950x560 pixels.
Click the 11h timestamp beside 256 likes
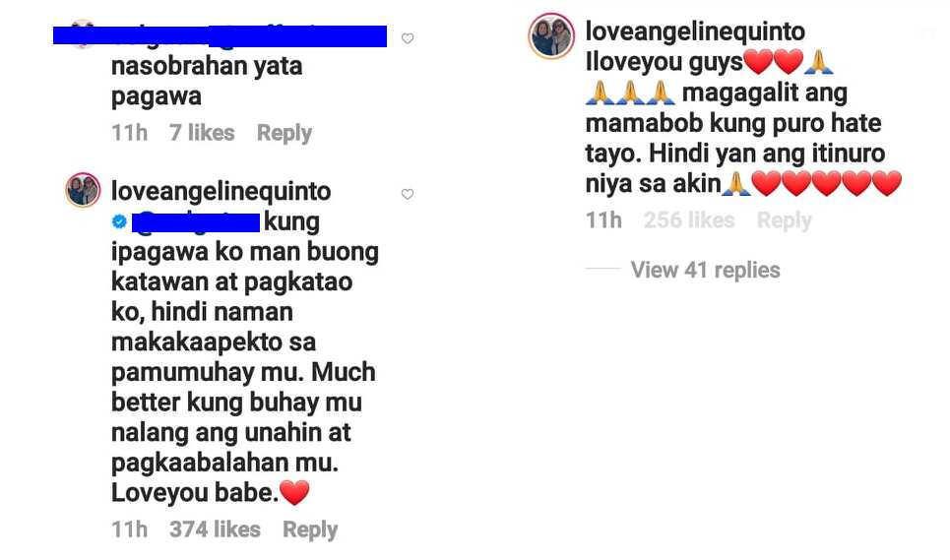(603, 220)
